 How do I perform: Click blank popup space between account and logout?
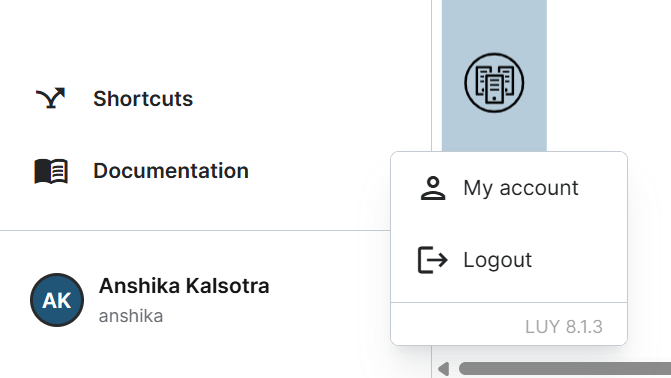click(x=509, y=224)
